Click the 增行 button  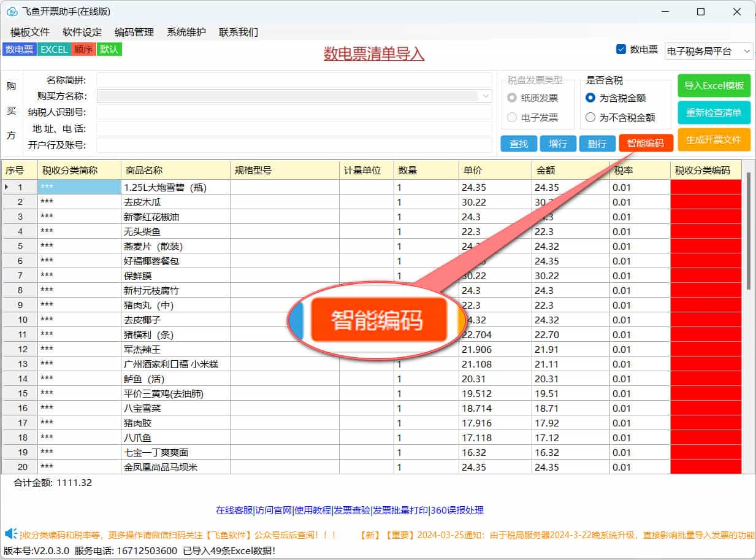click(558, 144)
